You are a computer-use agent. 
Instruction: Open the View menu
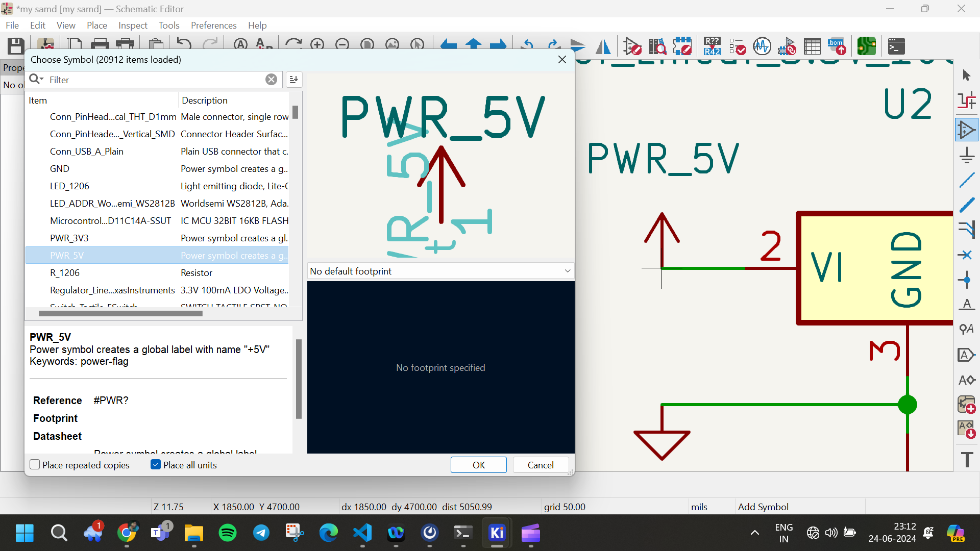66,26
